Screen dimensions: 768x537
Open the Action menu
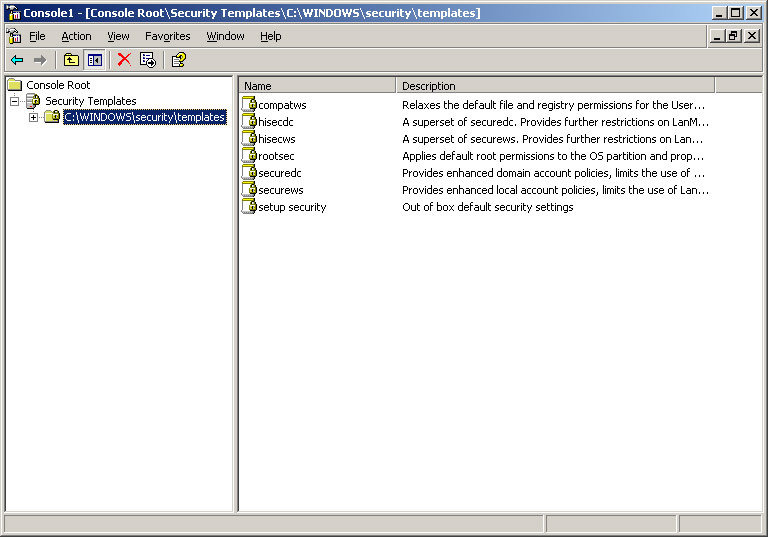(x=76, y=36)
